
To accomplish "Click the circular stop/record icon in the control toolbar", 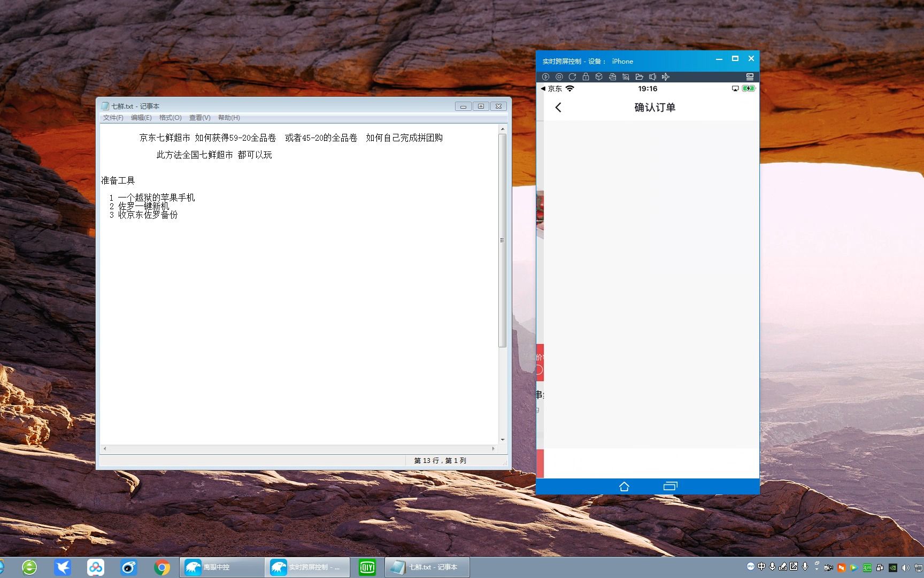I will (559, 77).
